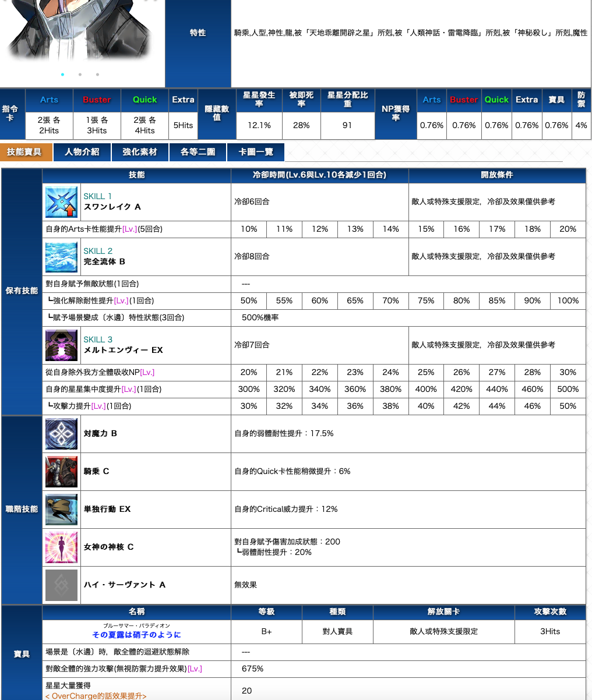Click the 完全流体 B wave skill icon
This screenshot has width=592, height=700.
61,257
